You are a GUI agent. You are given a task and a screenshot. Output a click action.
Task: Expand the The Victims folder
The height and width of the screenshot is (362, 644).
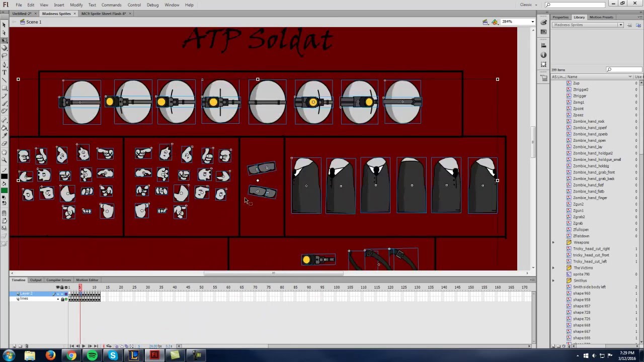point(553,267)
